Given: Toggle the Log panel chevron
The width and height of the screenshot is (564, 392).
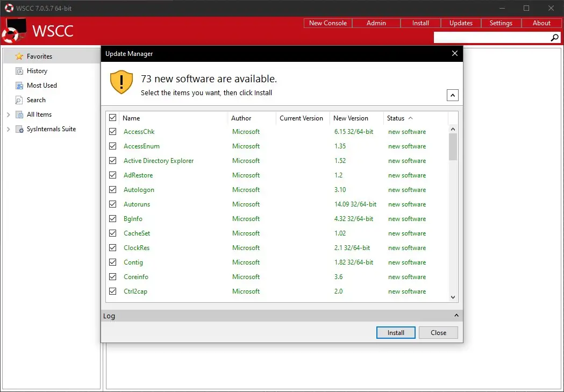Looking at the screenshot, I should [456, 316].
